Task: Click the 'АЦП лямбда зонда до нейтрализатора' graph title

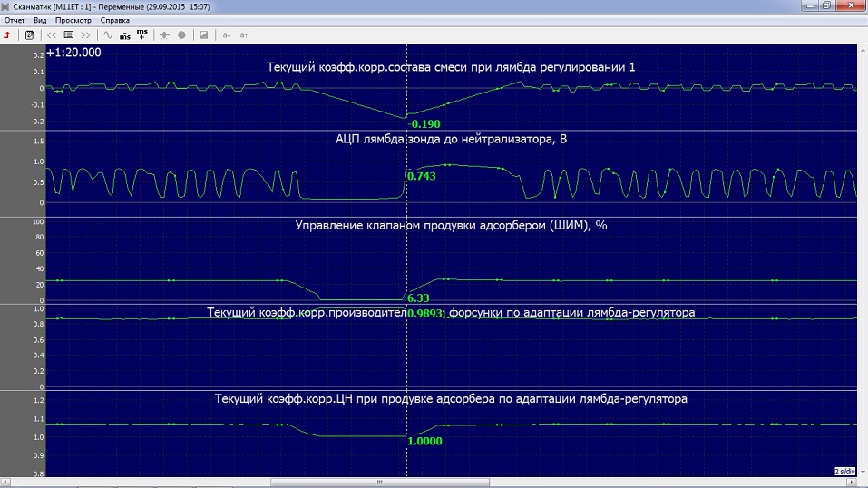Action: (x=451, y=139)
